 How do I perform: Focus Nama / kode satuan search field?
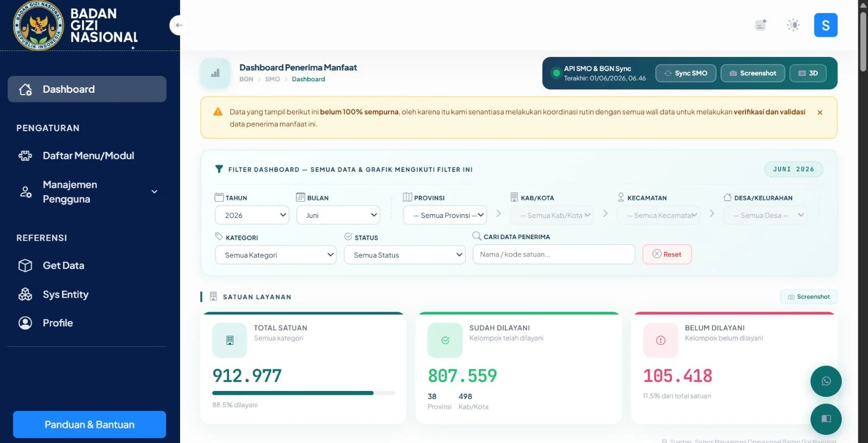[x=554, y=254]
